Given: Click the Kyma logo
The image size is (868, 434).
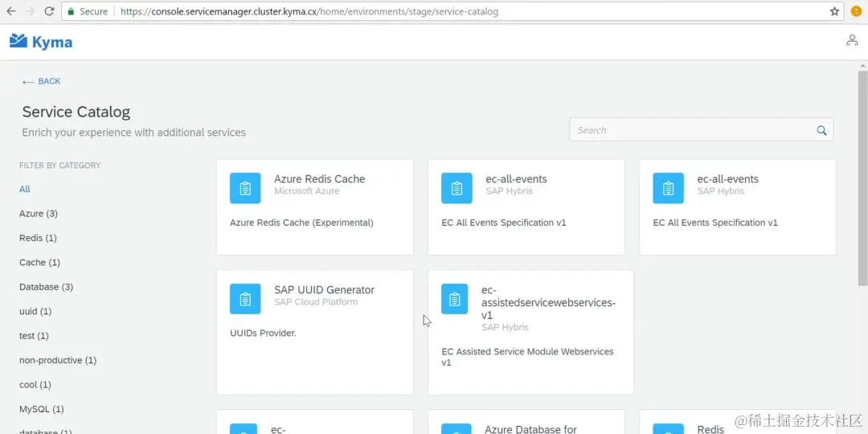Looking at the screenshot, I should tap(41, 42).
